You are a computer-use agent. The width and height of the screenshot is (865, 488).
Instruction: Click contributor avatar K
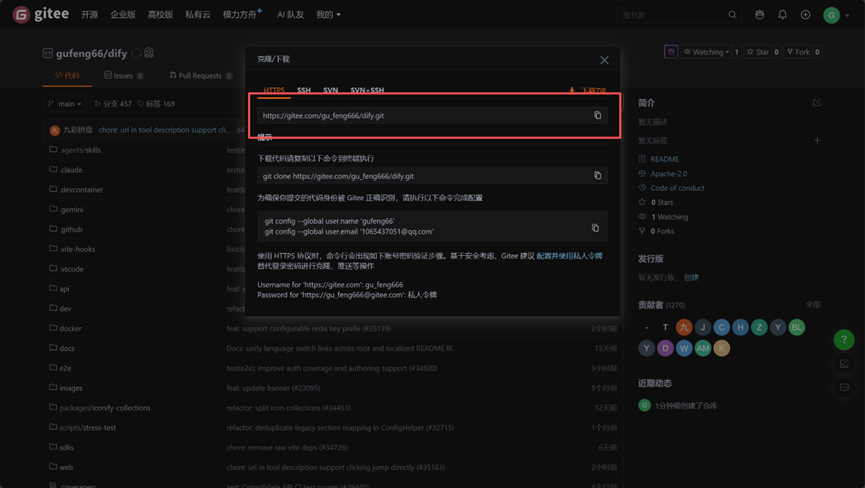tap(722, 348)
